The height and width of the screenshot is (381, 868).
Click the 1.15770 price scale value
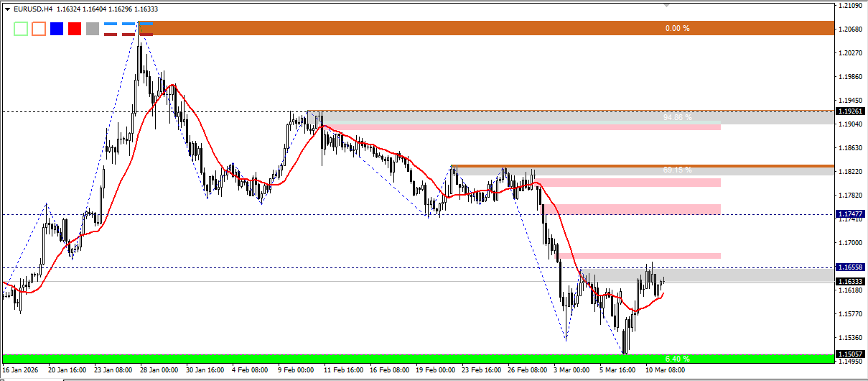pyautogui.click(x=851, y=314)
